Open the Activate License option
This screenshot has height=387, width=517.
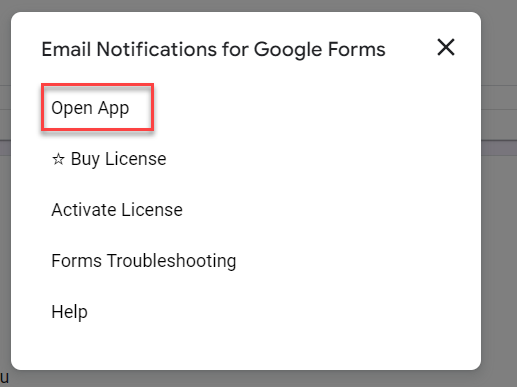click(x=117, y=210)
